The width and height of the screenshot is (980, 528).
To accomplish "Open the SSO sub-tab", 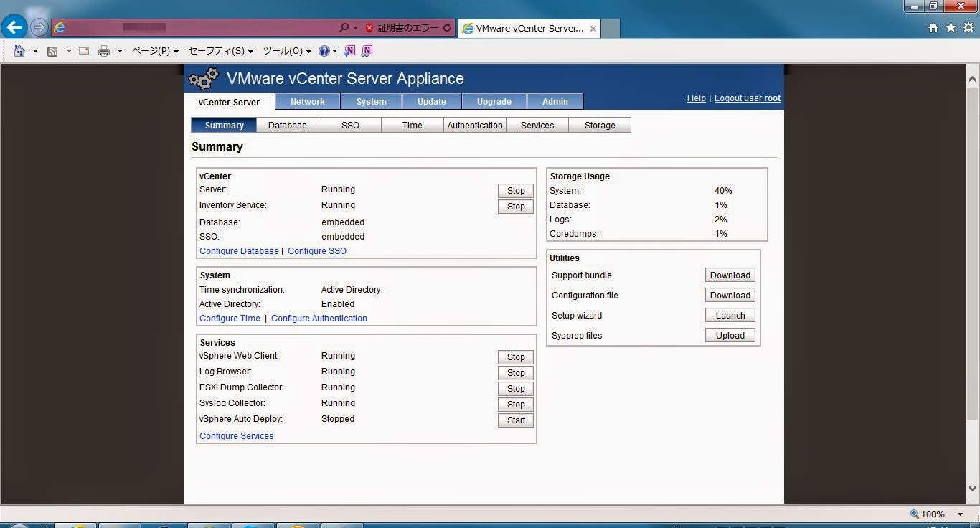I will (x=350, y=125).
